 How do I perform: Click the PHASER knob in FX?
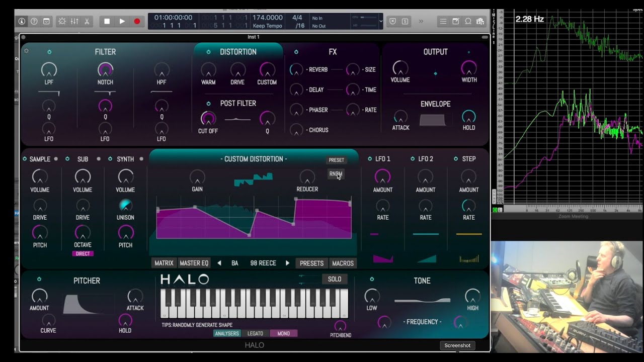point(296,110)
